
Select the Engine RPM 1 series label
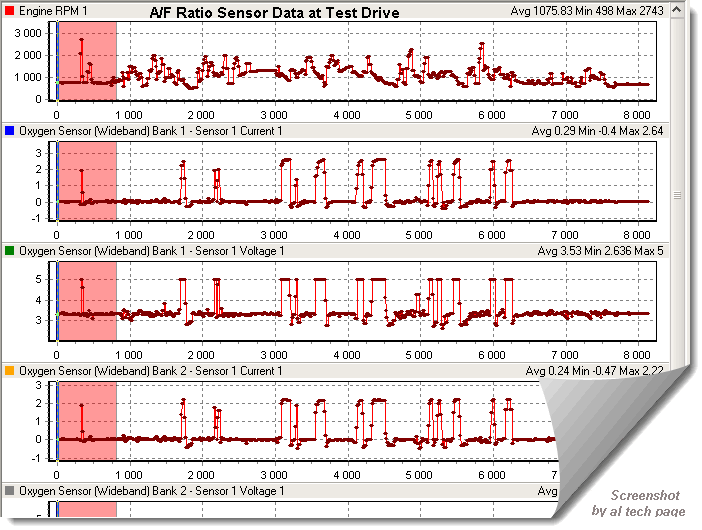52,11
